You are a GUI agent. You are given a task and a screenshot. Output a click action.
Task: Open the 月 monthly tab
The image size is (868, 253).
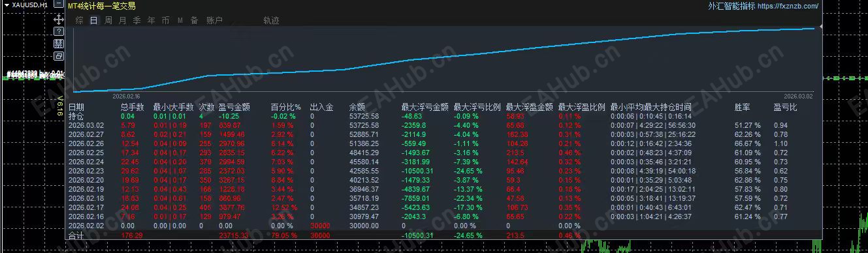pyautogui.click(x=123, y=20)
